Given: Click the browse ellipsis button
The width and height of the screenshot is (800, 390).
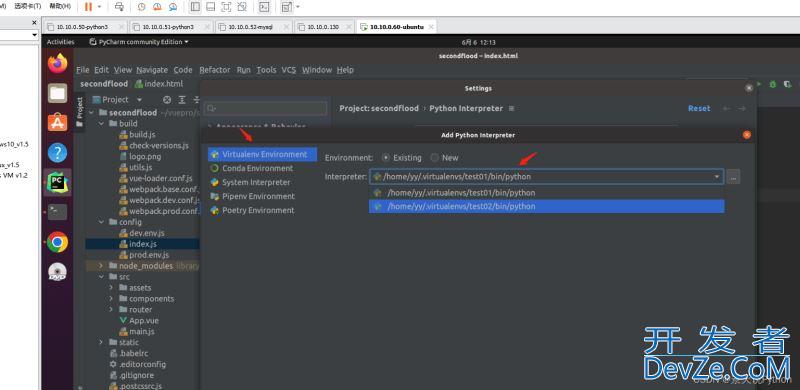Looking at the screenshot, I should coord(733,177).
